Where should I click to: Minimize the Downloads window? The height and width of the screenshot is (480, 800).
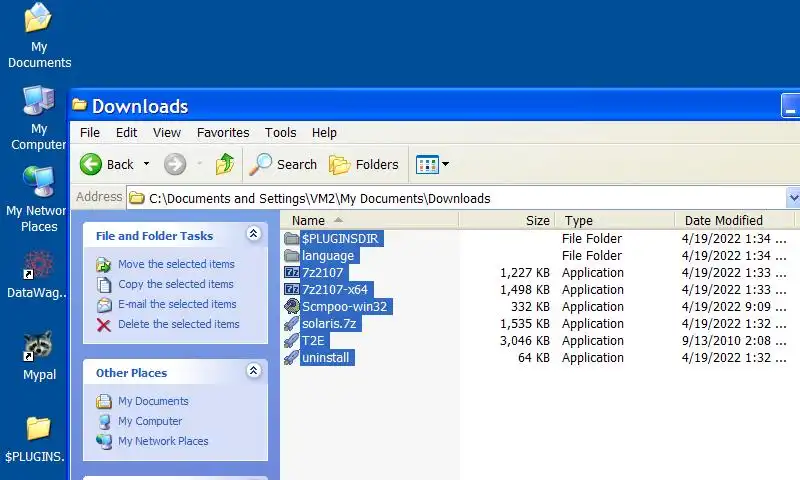pyautogui.click(x=790, y=106)
